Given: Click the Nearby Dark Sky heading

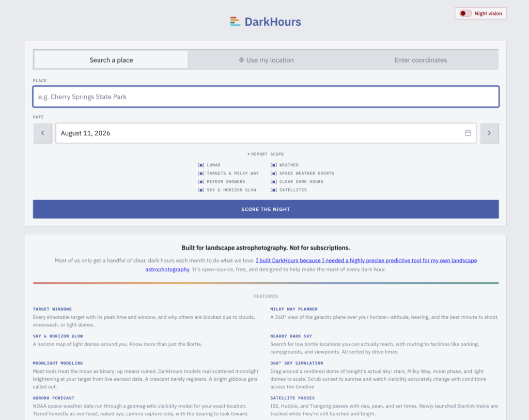Looking at the screenshot, I should pyautogui.click(x=291, y=336).
